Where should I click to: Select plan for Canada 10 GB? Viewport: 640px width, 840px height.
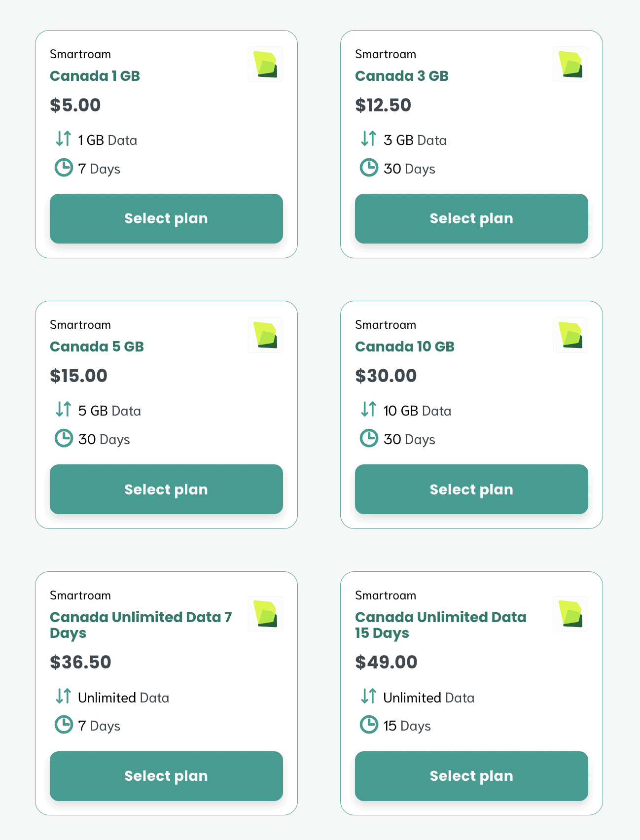click(471, 489)
